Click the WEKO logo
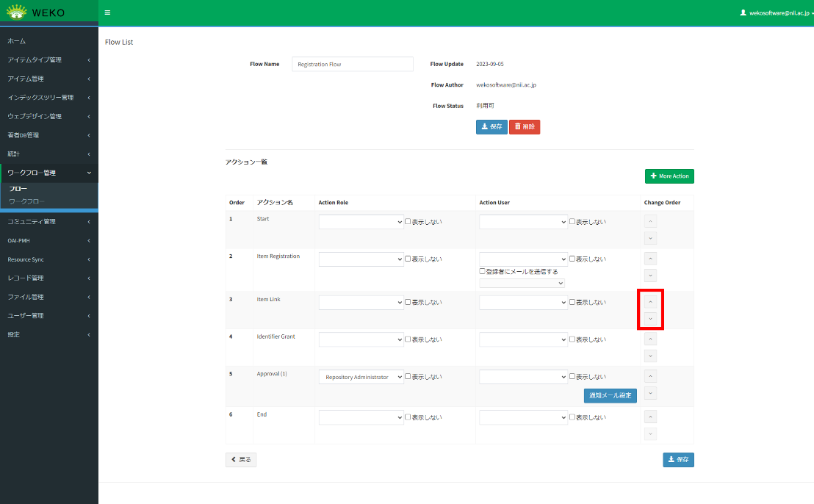Screen dimensions: 814x504 click(38, 12)
